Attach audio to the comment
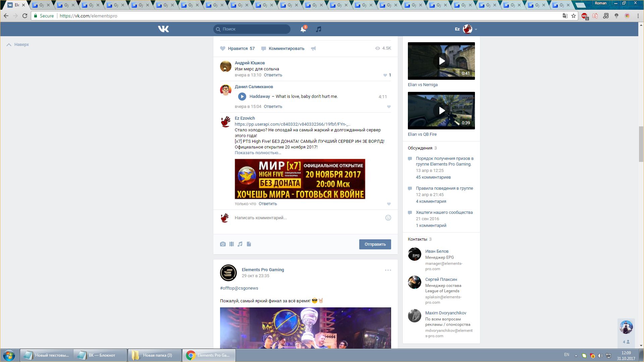Image resolution: width=644 pixels, height=362 pixels. (240, 244)
